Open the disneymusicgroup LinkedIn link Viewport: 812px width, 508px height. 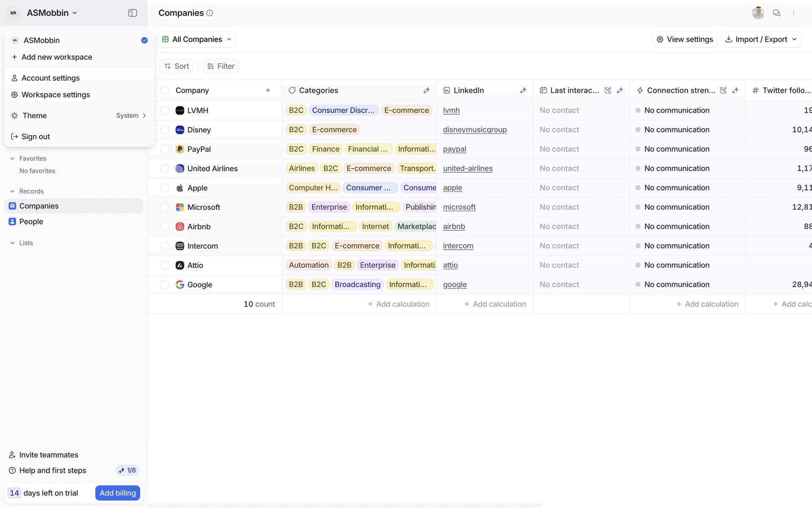(x=475, y=130)
